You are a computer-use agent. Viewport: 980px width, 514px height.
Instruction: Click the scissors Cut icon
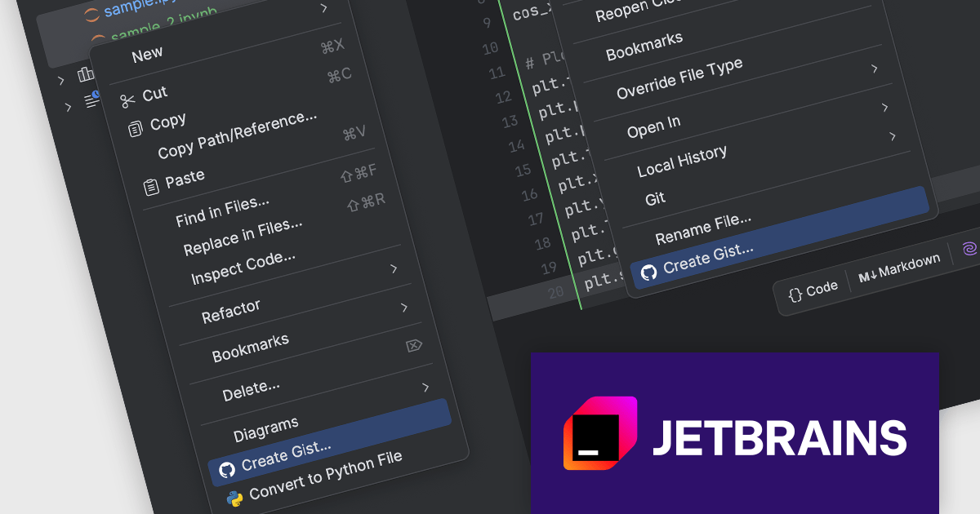(x=127, y=101)
